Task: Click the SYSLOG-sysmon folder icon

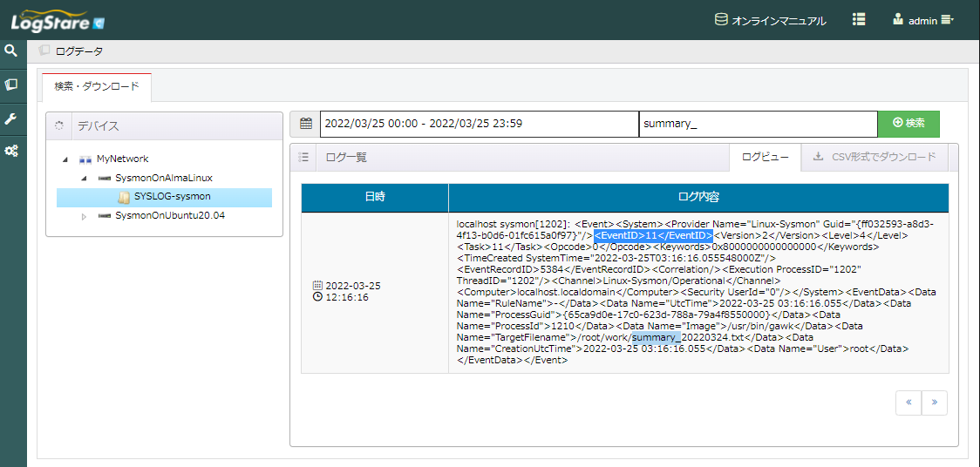Action: [124, 197]
